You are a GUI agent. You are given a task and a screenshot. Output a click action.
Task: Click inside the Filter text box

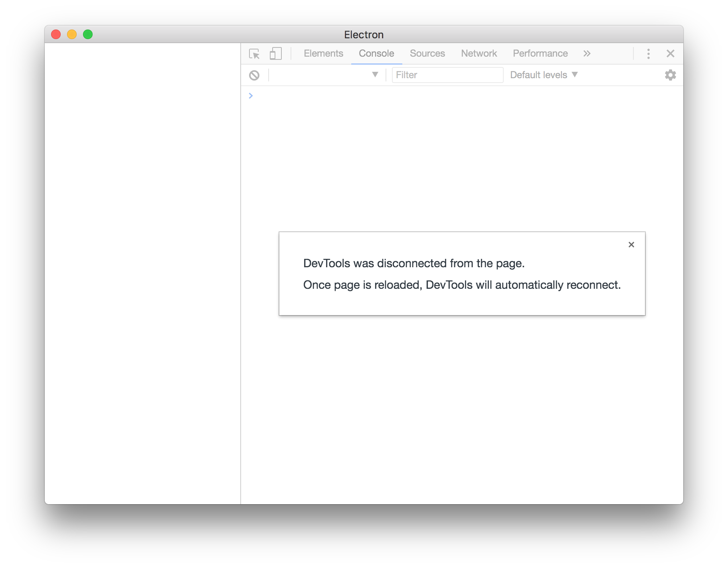447,75
